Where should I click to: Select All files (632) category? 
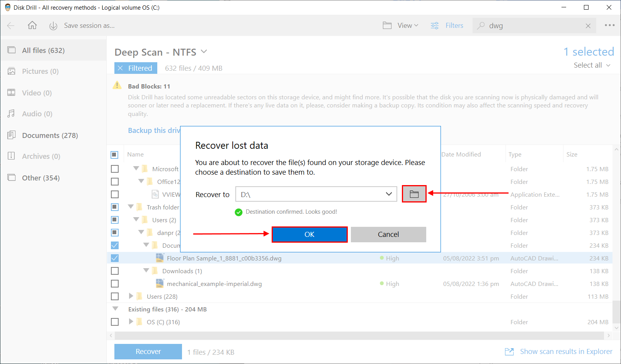[53, 50]
